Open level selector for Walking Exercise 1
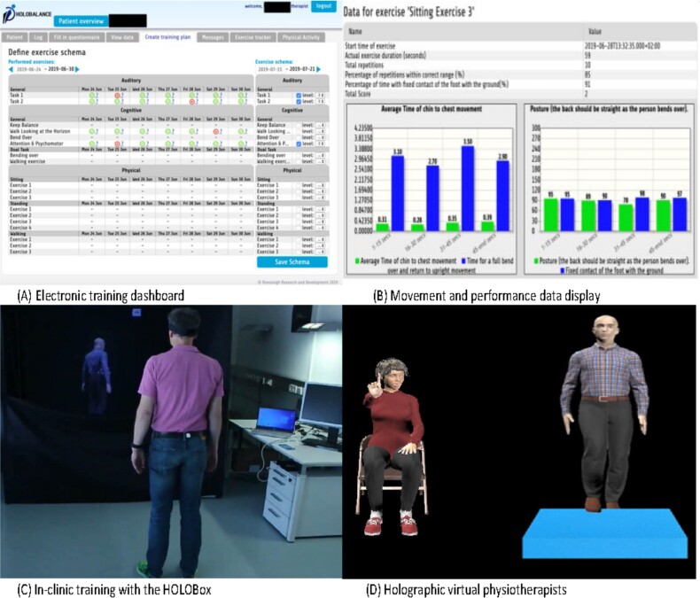The height and width of the screenshot is (598, 700). pyautogui.click(x=321, y=239)
